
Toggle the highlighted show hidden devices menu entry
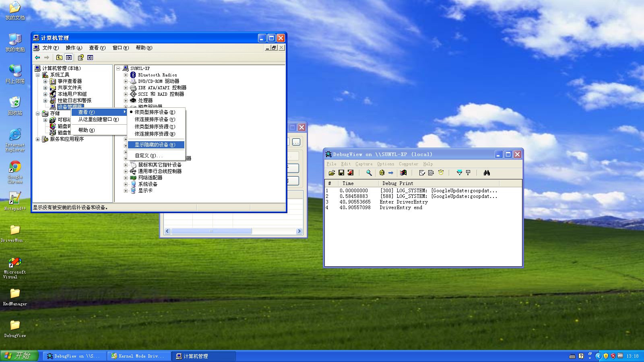(x=156, y=145)
